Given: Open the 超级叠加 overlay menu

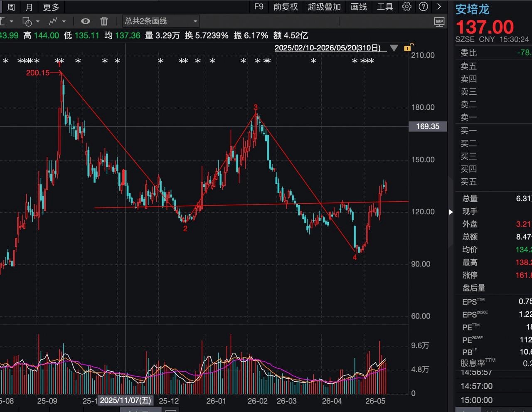Looking at the screenshot, I should (x=324, y=7).
